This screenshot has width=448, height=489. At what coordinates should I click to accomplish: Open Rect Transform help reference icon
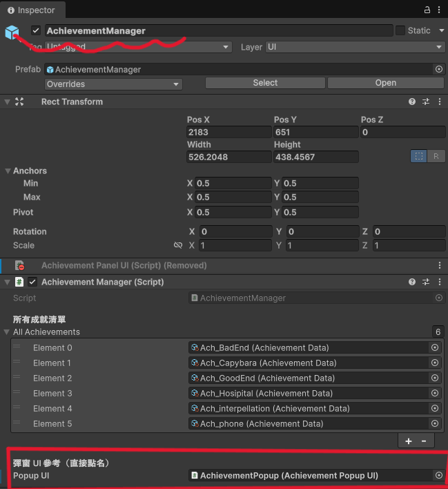point(412,102)
